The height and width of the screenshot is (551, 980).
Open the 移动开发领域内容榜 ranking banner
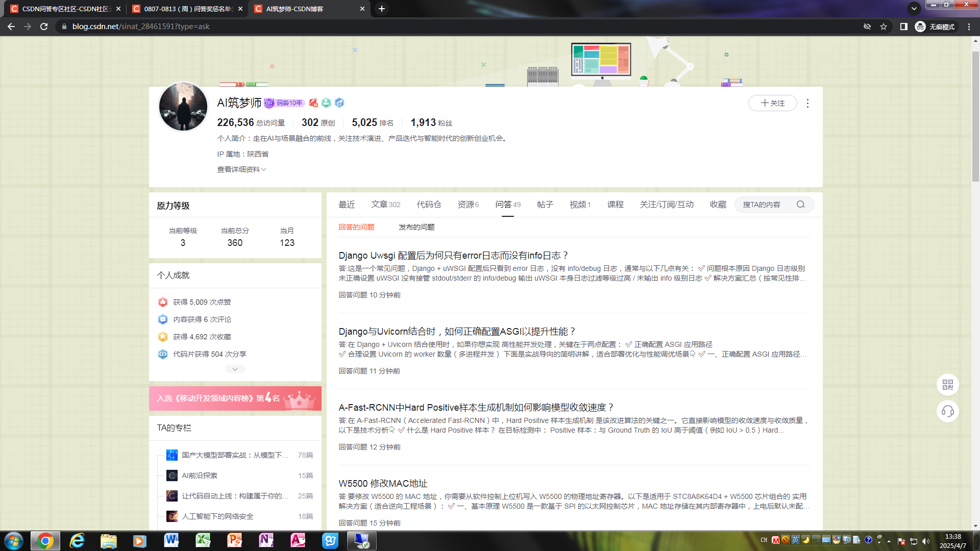point(235,398)
